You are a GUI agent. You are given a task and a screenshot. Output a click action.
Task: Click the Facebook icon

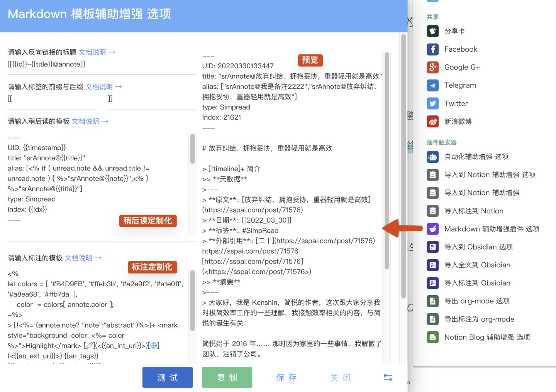point(432,49)
